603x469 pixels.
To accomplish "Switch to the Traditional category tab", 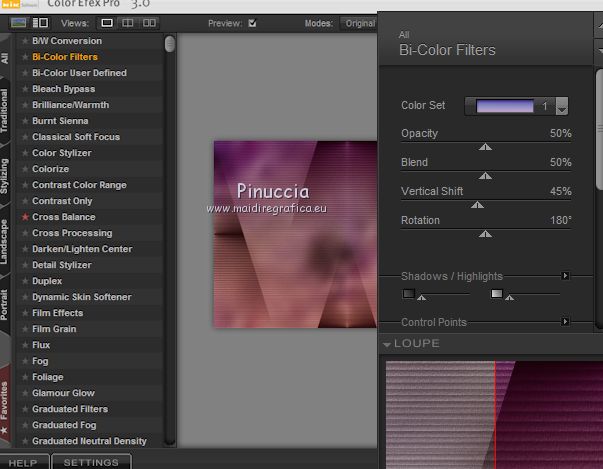I will (4, 111).
